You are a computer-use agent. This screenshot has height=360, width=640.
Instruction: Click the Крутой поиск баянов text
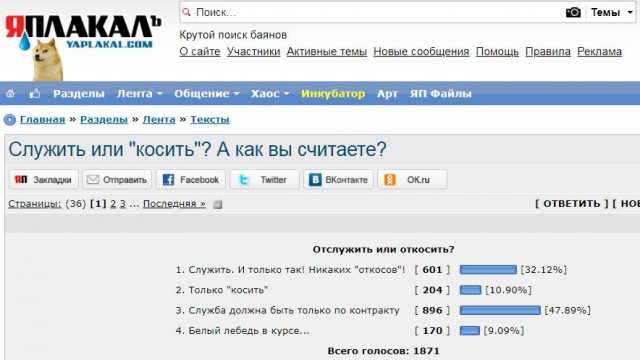click(233, 35)
